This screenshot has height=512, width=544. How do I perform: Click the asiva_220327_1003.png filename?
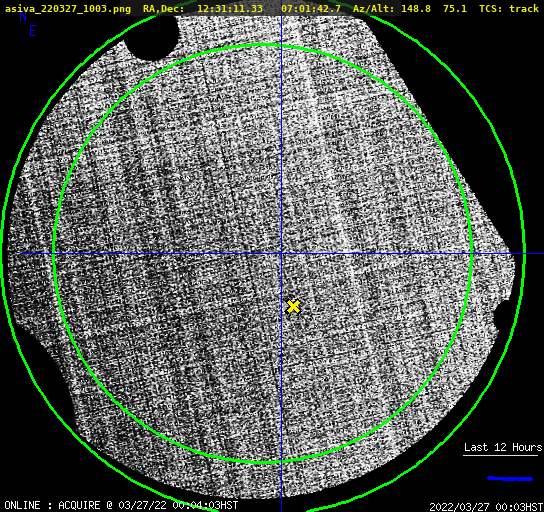pyautogui.click(x=68, y=8)
